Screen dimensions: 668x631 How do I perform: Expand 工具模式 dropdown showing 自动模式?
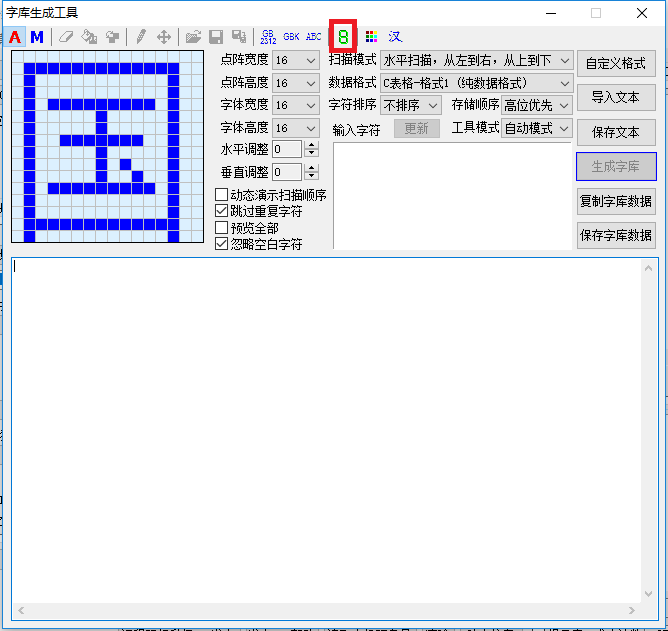537,128
